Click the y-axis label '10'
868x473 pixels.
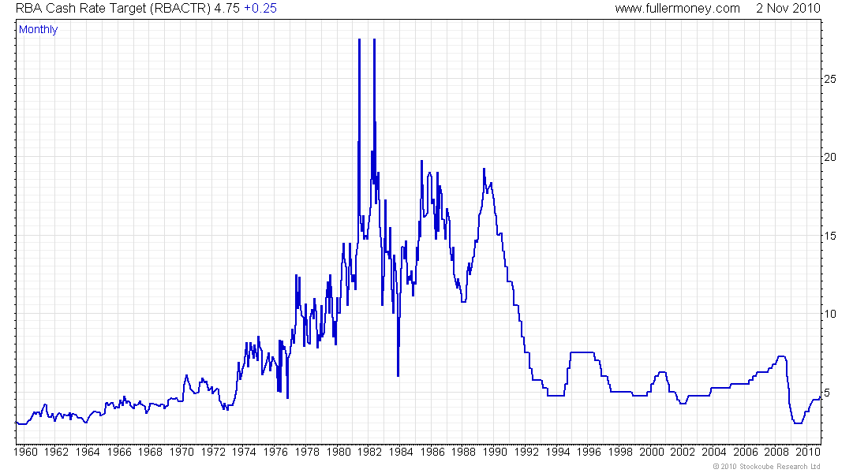(x=830, y=314)
